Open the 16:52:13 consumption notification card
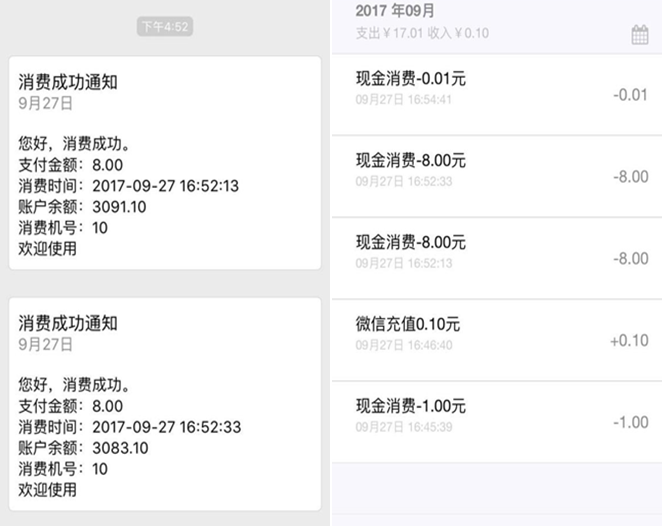The height and width of the screenshot is (526, 663). click(x=165, y=163)
